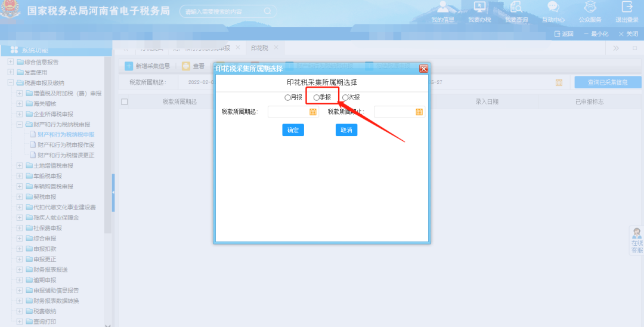Select the 月报 radio option
This screenshot has width=644, height=327.
(287, 97)
